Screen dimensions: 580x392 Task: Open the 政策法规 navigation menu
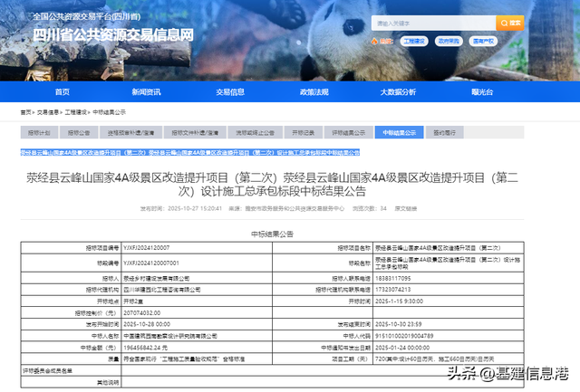[314, 92]
